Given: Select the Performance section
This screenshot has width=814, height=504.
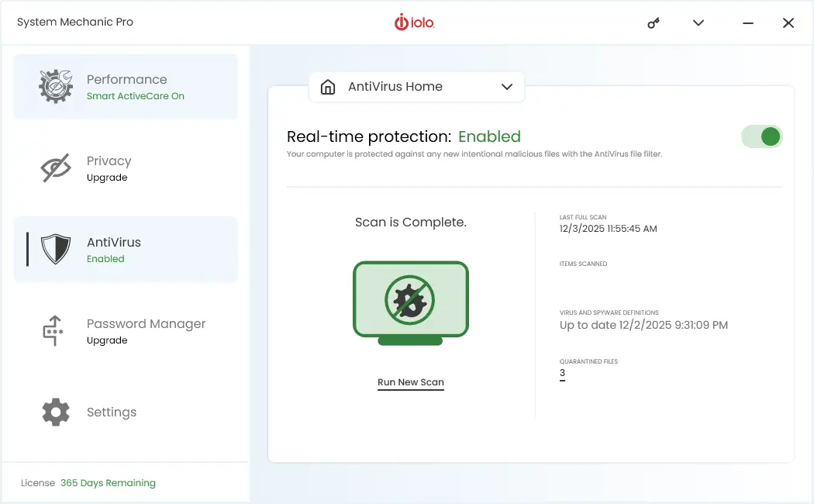Looking at the screenshot, I should [126, 85].
